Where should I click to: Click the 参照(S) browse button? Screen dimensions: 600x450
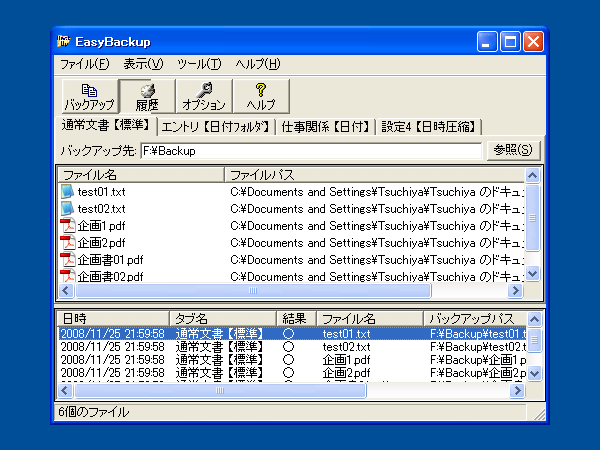pos(513,150)
